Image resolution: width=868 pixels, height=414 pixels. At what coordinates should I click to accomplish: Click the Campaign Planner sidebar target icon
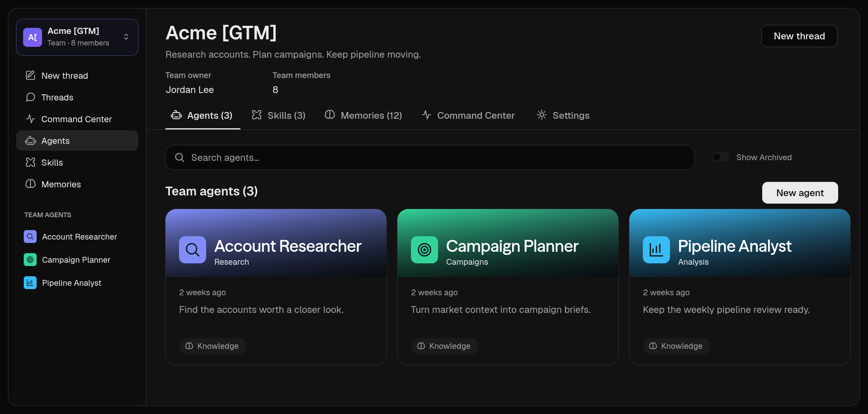(30, 260)
